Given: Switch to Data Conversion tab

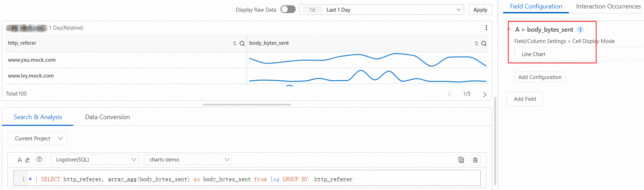Looking at the screenshot, I should pyautogui.click(x=107, y=117).
